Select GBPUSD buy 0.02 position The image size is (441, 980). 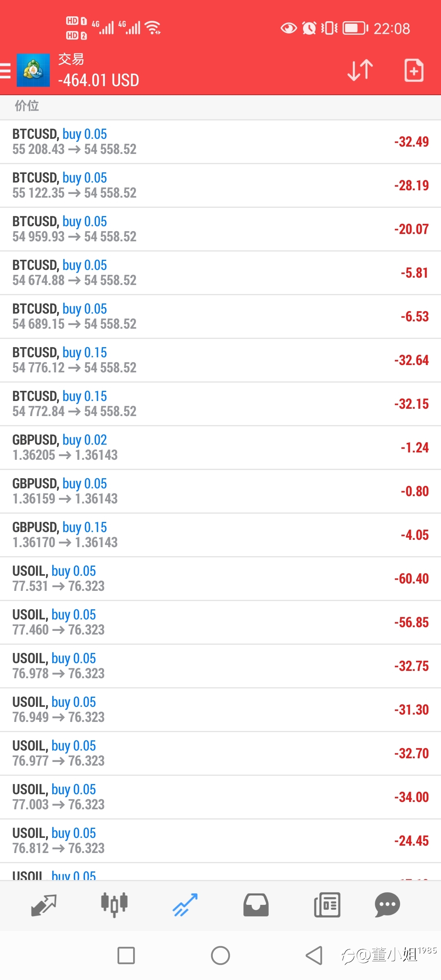tap(220, 448)
